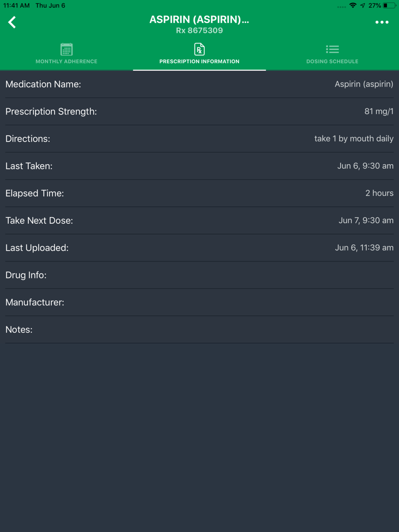Tap the Aspirin (Aspirin) title header
The height and width of the screenshot is (532, 399).
pos(199,20)
